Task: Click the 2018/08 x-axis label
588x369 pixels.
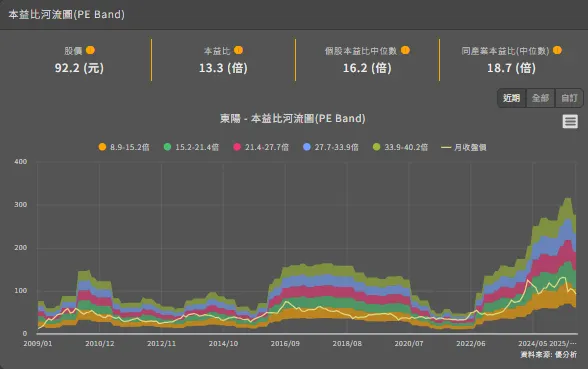Action: click(347, 344)
